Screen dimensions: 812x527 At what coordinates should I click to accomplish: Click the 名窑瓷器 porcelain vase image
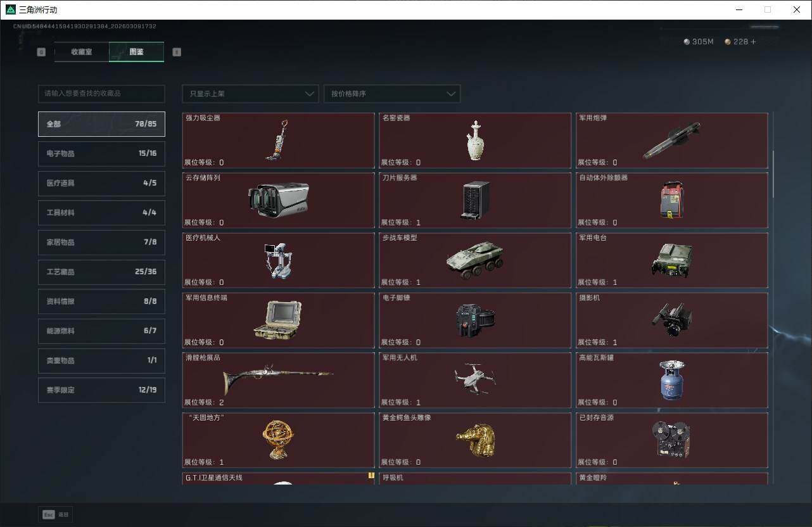[475, 141]
